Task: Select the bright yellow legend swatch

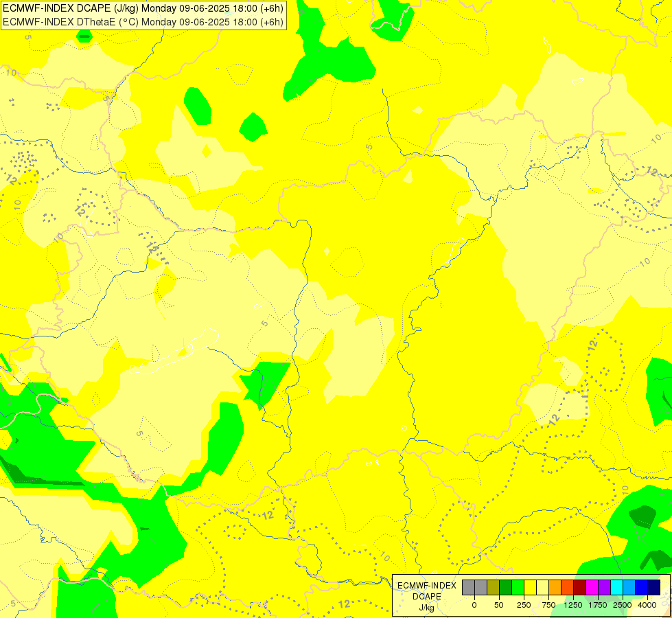Action: 530,588
